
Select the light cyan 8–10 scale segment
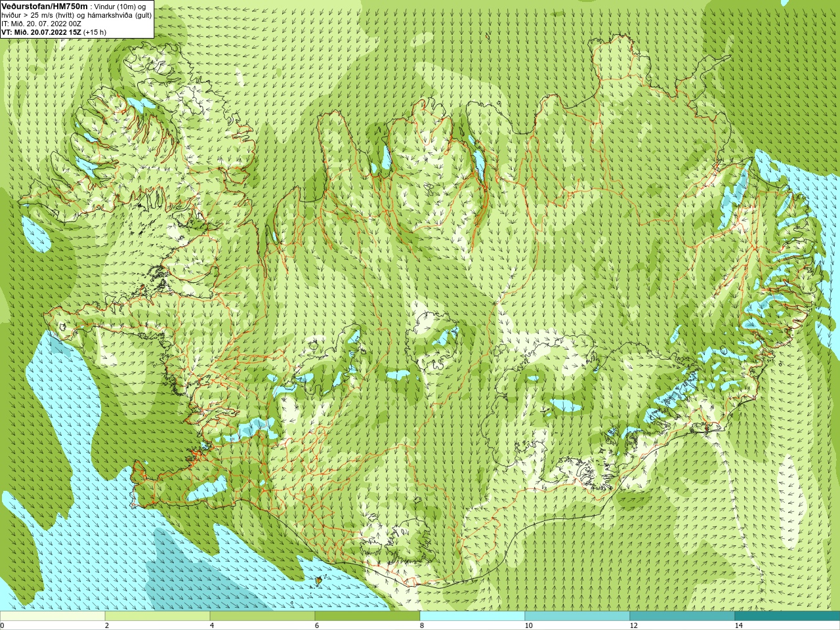pyautogui.click(x=472, y=616)
